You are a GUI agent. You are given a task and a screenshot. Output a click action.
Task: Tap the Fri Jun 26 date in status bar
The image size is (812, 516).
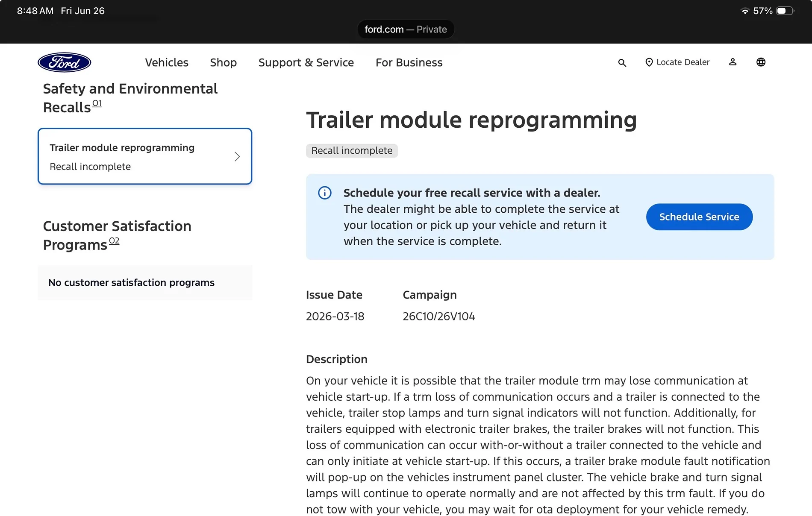[82, 11]
